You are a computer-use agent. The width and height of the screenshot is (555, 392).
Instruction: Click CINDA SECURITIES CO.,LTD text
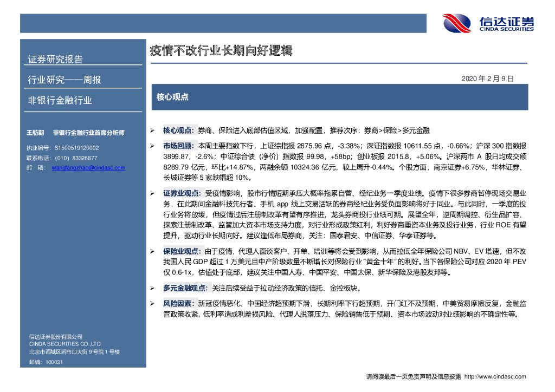pos(65,344)
